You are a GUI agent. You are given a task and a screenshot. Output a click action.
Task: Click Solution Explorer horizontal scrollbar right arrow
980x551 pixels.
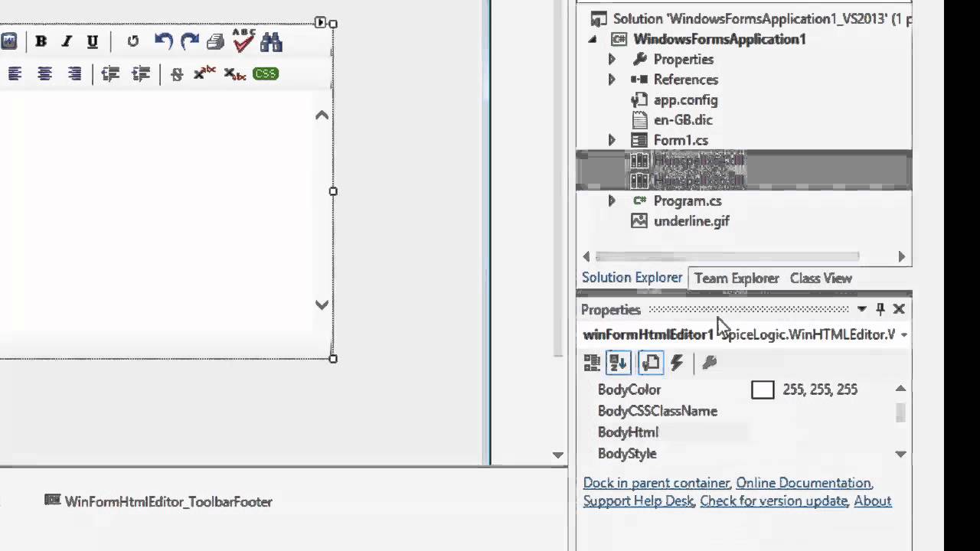(x=901, y=256)
